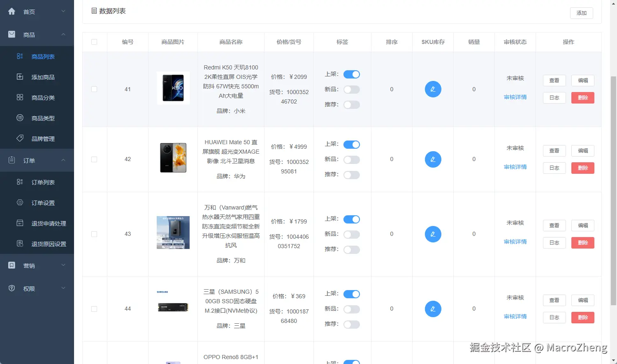
Task: Click the home icon in sidebar
Action: [12, 12]
